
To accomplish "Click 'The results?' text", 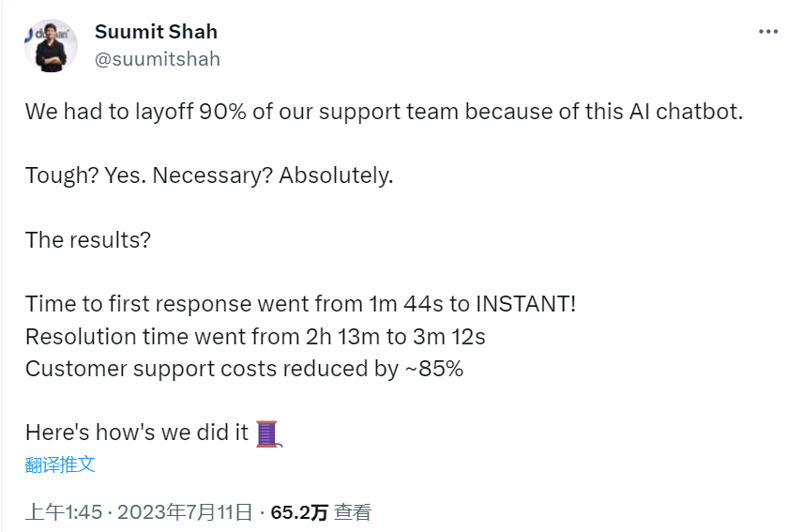I will click(x=88, y=239).
